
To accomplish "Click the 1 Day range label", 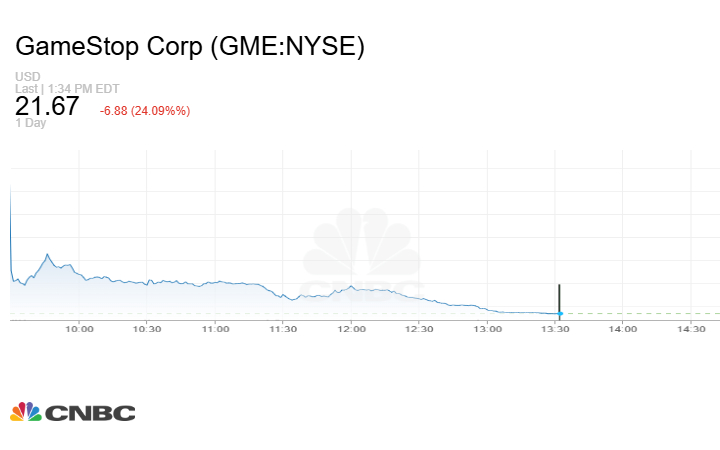I will [31, 123].
